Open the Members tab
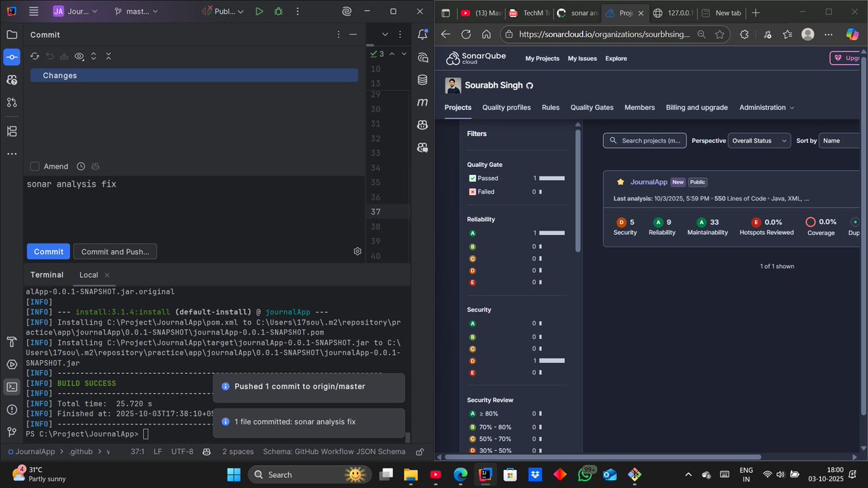This screenshot has width=868, height=488. tap(639, 108)
